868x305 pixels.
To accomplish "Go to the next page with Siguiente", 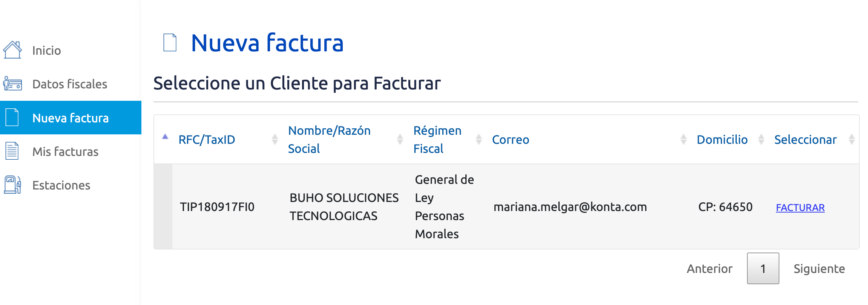I will coord(819,268).
